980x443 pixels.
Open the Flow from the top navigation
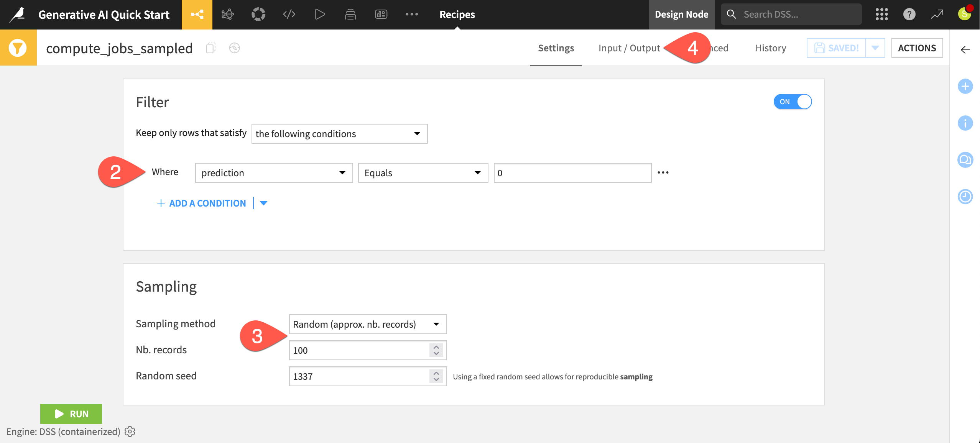tap(197, 15)
